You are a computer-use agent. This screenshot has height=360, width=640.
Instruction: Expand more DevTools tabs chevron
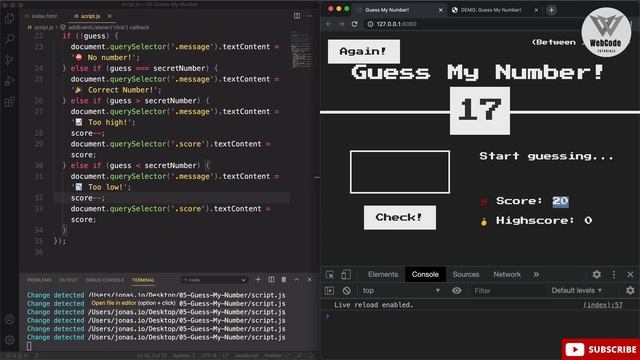(536, 275)
